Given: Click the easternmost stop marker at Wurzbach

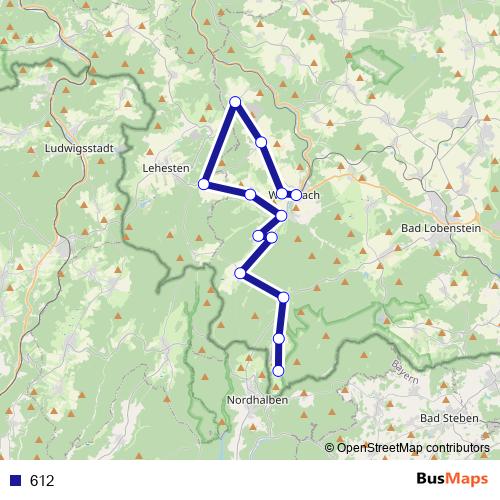Looking at the screenshot, I should coord(296,195).
